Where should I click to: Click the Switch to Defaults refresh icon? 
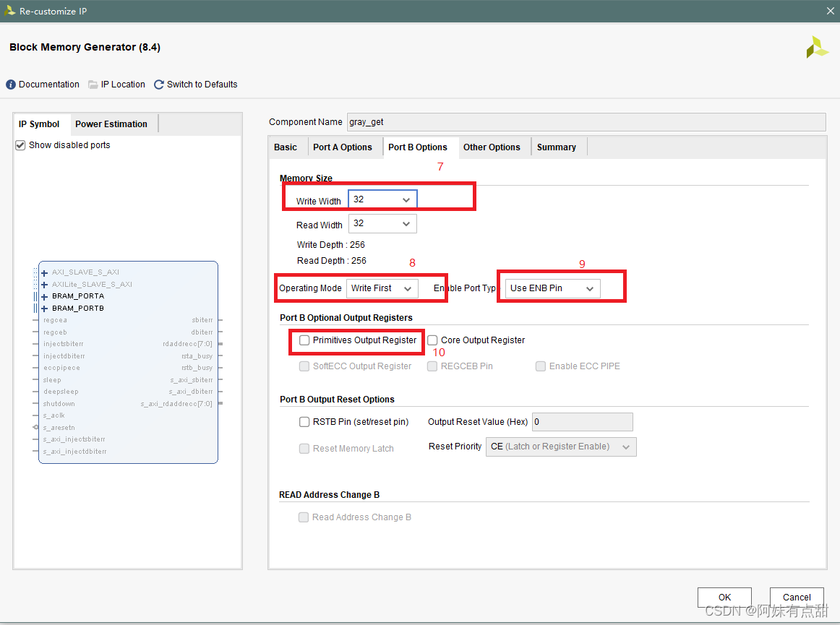(x=159, y=85)
